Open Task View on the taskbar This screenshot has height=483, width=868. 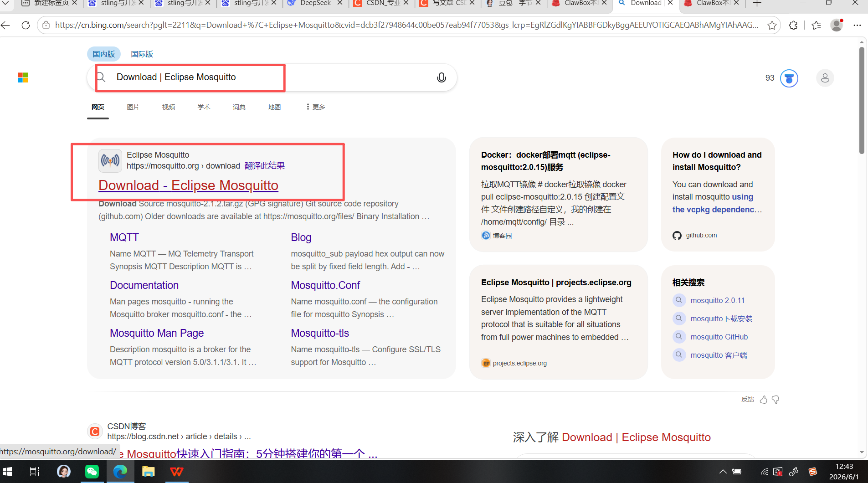pyautogui.click(x=35, y=472)
